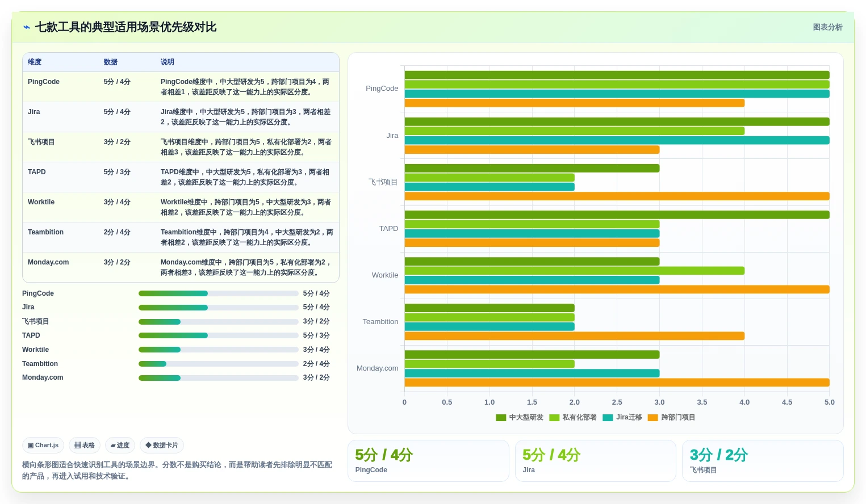Toggle the 跨部门项目 legend item

point(672,417)
